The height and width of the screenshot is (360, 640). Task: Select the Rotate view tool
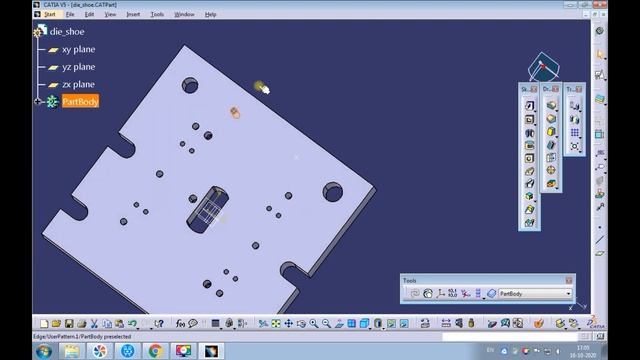(301, 324)
